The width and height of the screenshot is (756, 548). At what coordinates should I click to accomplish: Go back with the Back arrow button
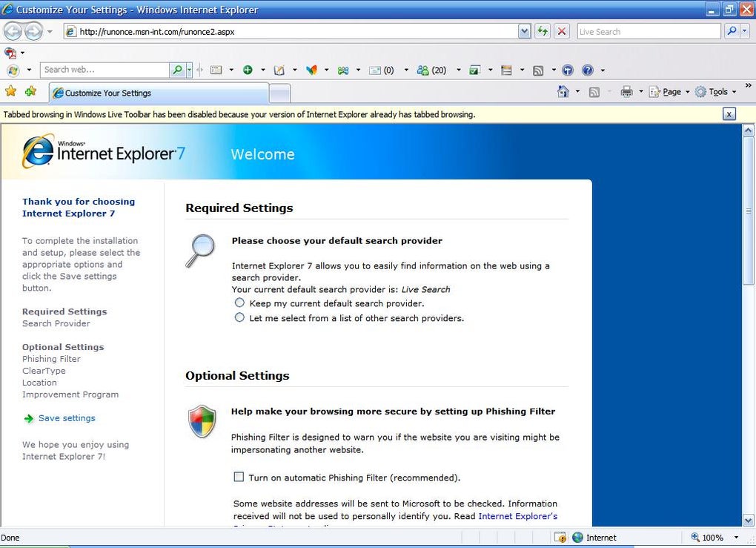(x=13, y=32)
